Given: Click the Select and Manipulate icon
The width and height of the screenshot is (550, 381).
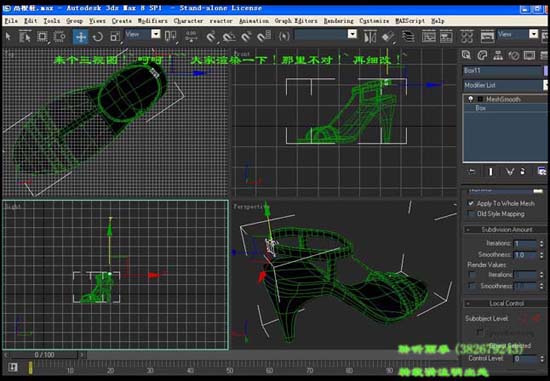Looking at the screenshot, I should coord(191,36).
